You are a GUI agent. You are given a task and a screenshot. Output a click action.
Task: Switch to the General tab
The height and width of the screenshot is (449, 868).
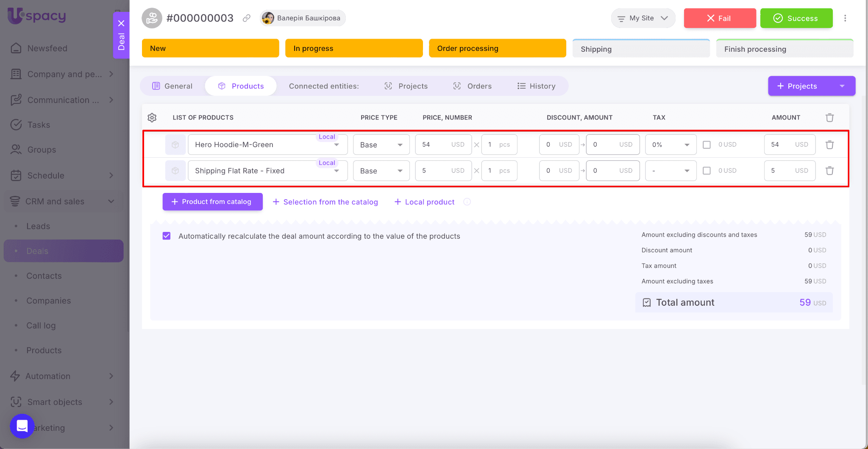pyautogui.click(x=172, y=86)
